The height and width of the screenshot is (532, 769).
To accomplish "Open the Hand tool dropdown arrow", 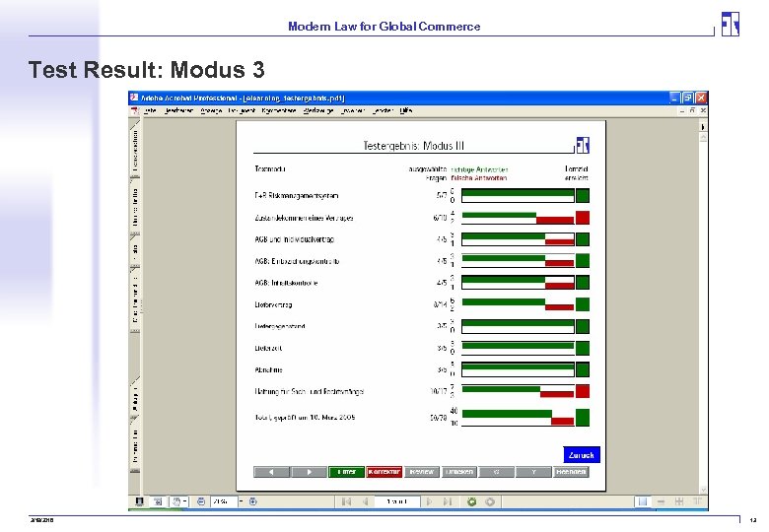I will (x=185, y=501).
